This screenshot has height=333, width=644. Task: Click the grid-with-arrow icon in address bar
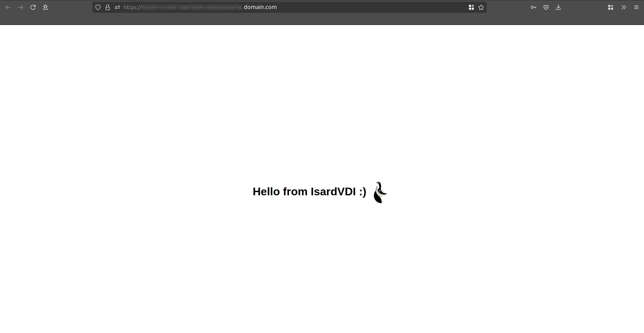471,7
